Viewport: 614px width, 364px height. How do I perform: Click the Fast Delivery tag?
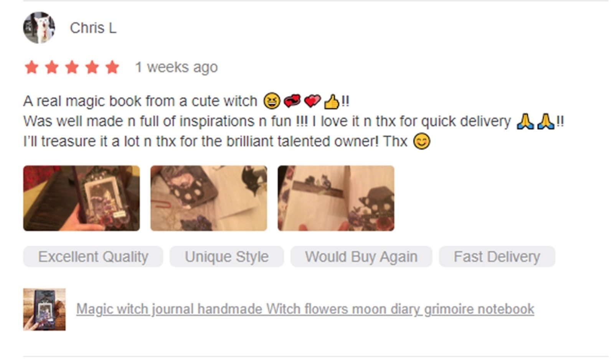pos(497,257)
